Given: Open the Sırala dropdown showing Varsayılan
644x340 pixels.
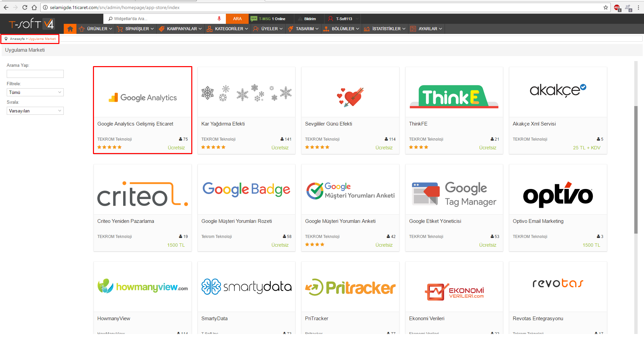Looking at the screenshot, I should pyautogui.click(x=35, y=111).
